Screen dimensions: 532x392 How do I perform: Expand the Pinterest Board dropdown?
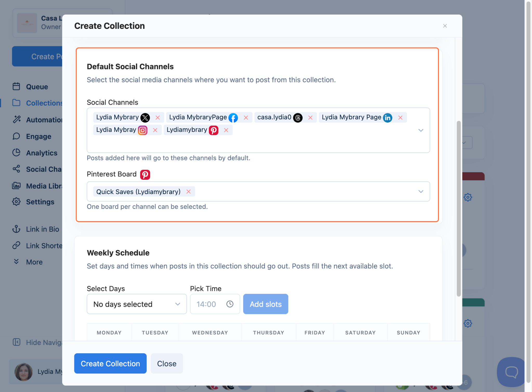coord(421,192)
